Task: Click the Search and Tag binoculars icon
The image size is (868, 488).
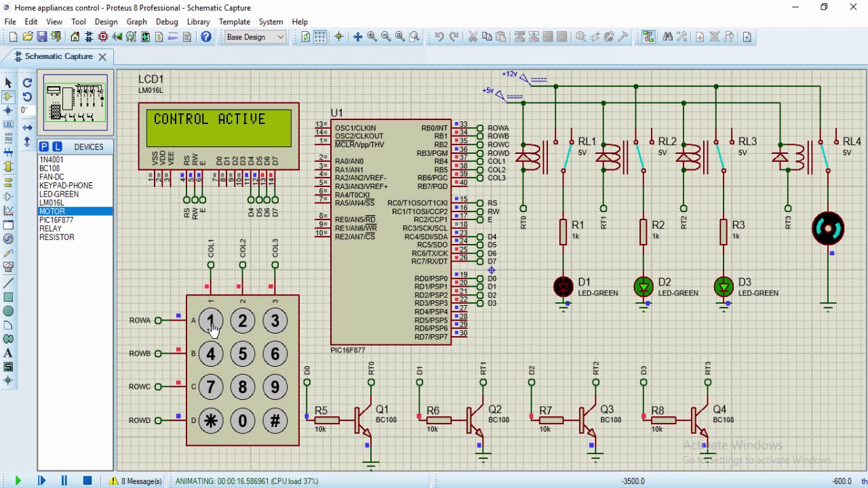Action: (x=668, y=37)
